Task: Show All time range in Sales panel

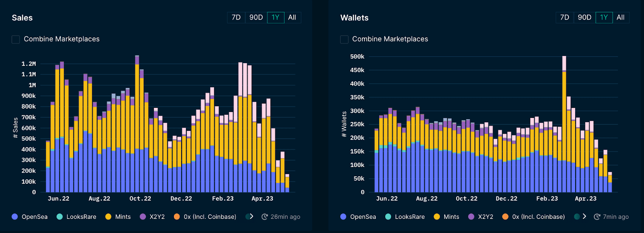Action: (x=292, y=17)
